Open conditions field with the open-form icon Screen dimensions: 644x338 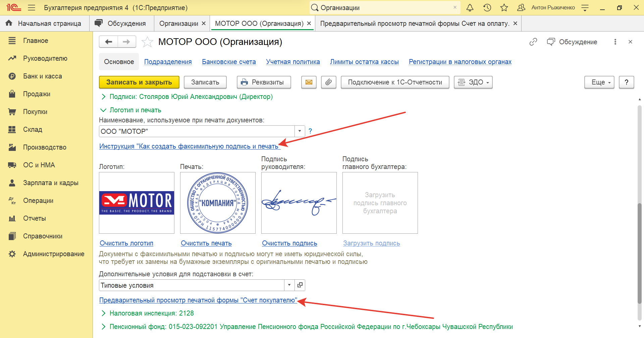click(x=300, y=285)
